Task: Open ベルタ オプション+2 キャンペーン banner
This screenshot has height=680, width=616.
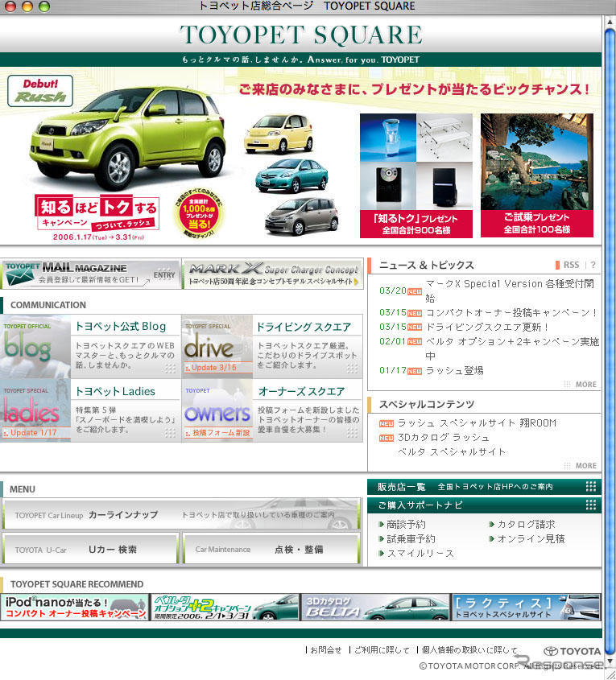Action: coord(225,607)
